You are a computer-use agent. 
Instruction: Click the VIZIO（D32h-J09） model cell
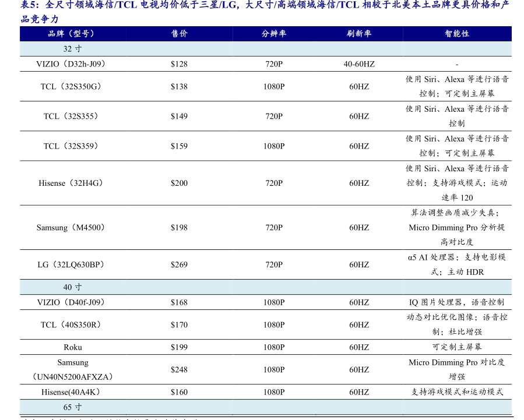click(x=71, y=64)
